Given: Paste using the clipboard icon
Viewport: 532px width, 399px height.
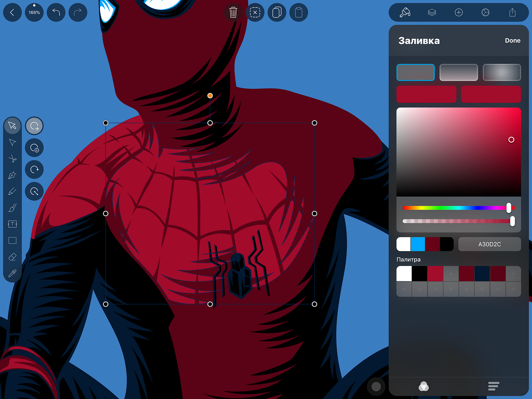Looking at the screenshot, I should click(299, 13).
